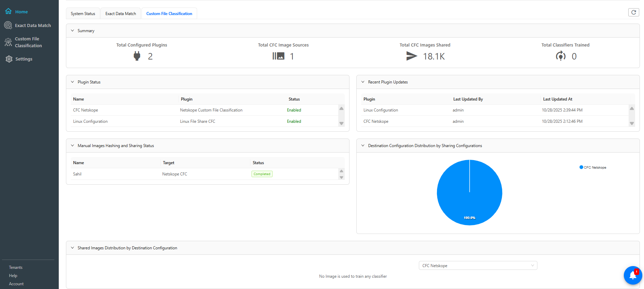Switch to the Exact Data Match tab
Image resolution: width=644 pixels, height=289 pixels.
coord(121,14)
